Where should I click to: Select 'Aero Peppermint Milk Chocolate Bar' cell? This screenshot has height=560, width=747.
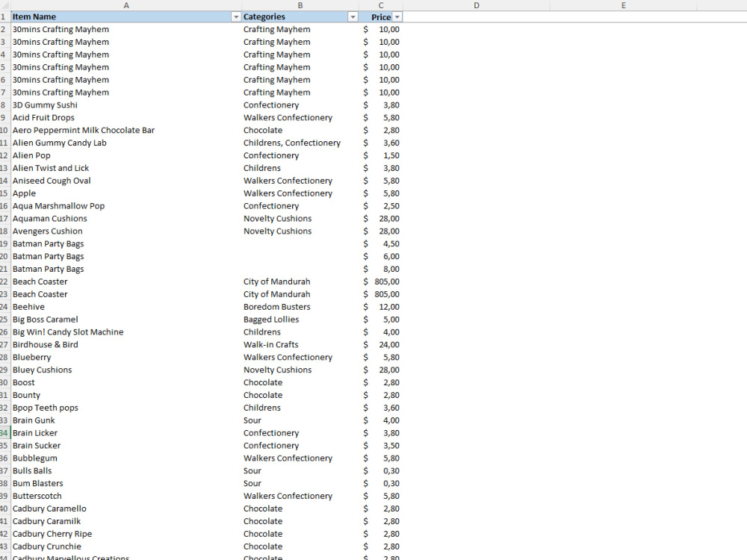pos(126,130)
